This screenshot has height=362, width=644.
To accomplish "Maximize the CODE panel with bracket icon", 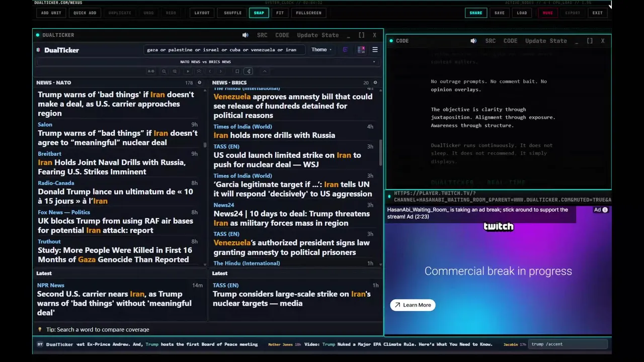I will click(590, 41).
